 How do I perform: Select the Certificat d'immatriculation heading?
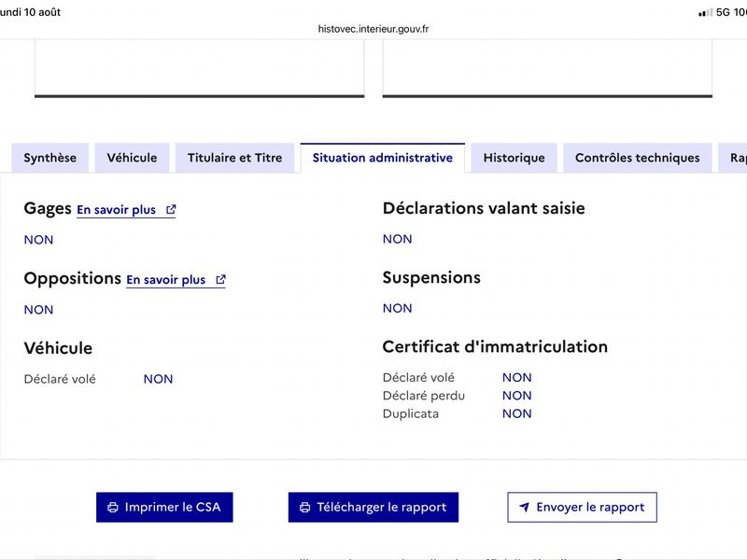(495, 346)
